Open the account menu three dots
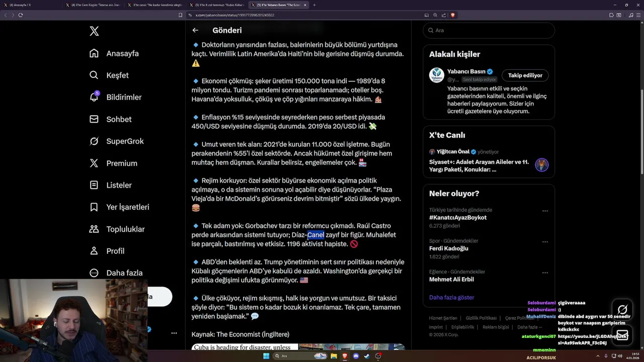The image size is (644, 362). click(x=174, y=333)
